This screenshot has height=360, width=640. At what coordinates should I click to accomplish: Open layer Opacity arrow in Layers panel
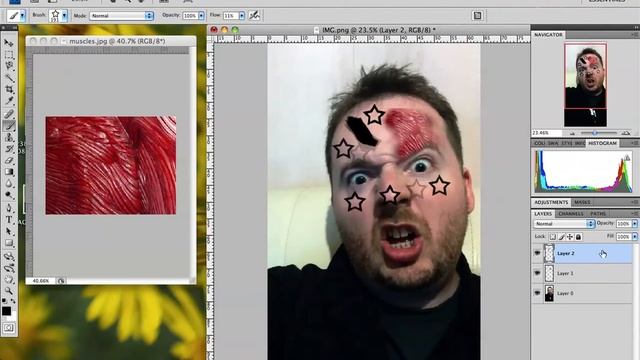[x=635, y=224]
